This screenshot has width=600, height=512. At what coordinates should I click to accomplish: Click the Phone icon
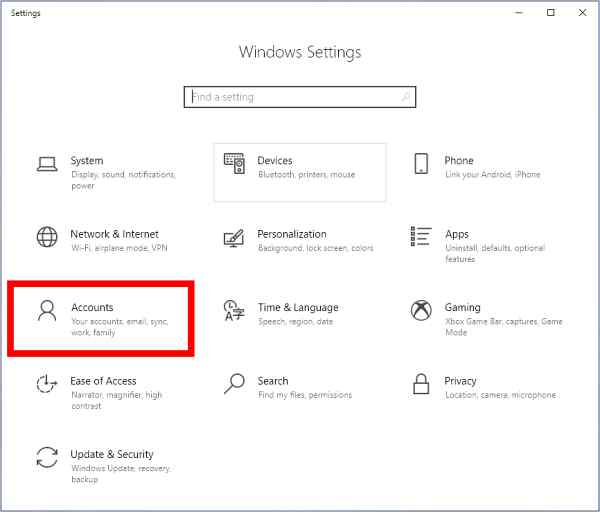click(x=421, y=163)
